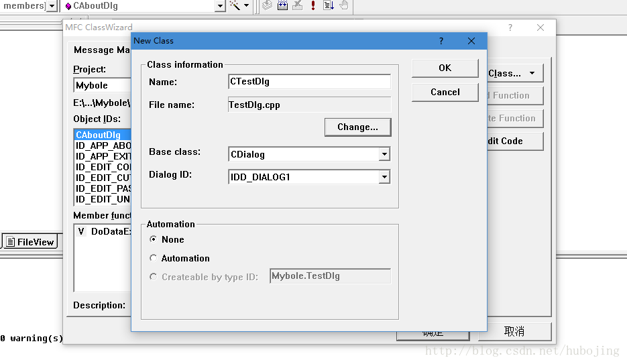Click the Stop Build icon
The width and height of the screenshot is (627, 364).
[298, 5]
